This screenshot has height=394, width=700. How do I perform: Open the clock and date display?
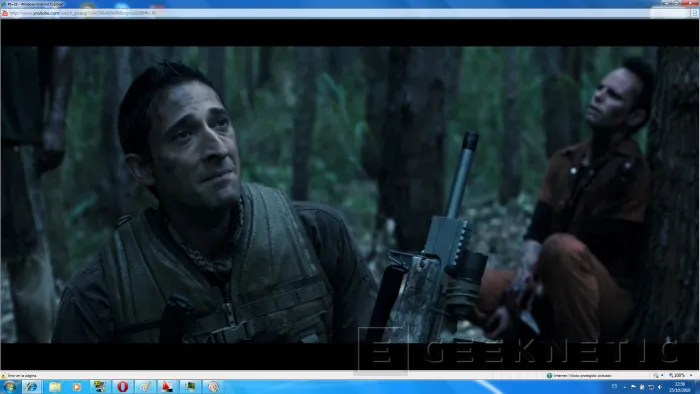[680, 387]
